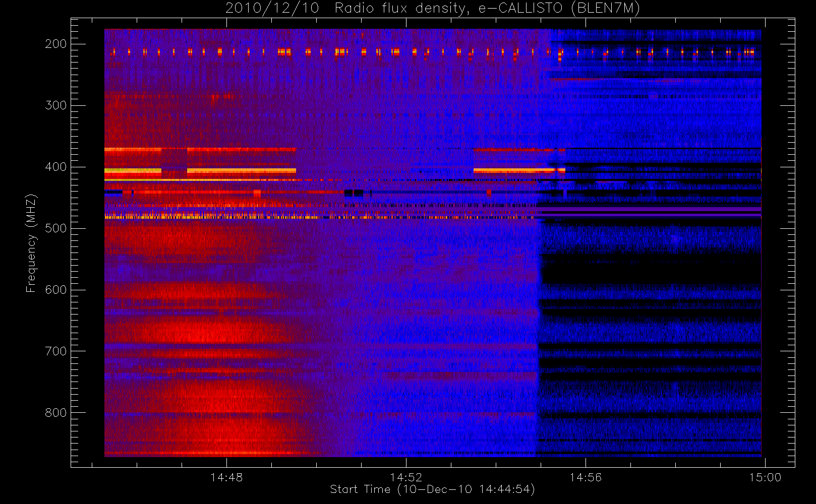Click the 14:48 time tick label
816x504 pixels.
click(x=226, y=477)
